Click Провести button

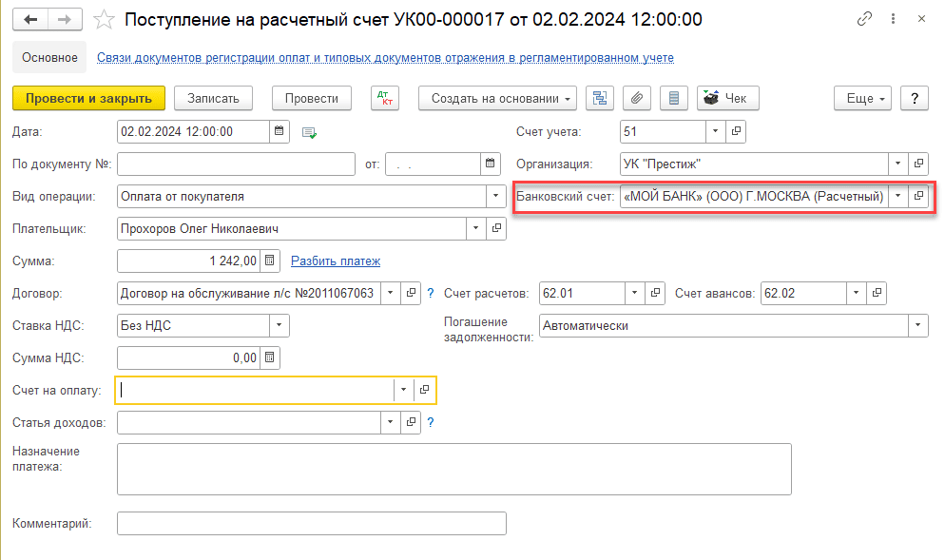pyautogui.click(x=312, y=98)
